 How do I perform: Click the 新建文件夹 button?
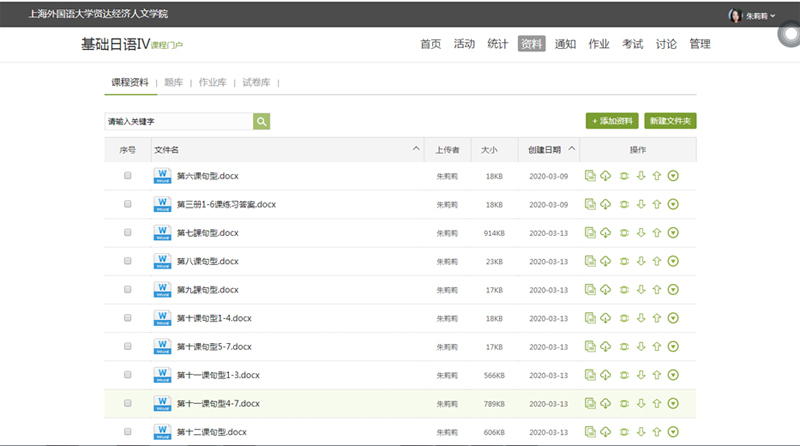point(670,121)
